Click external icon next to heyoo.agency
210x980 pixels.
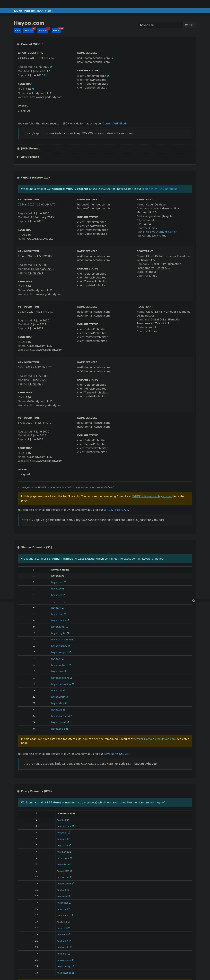click(69, 646)
